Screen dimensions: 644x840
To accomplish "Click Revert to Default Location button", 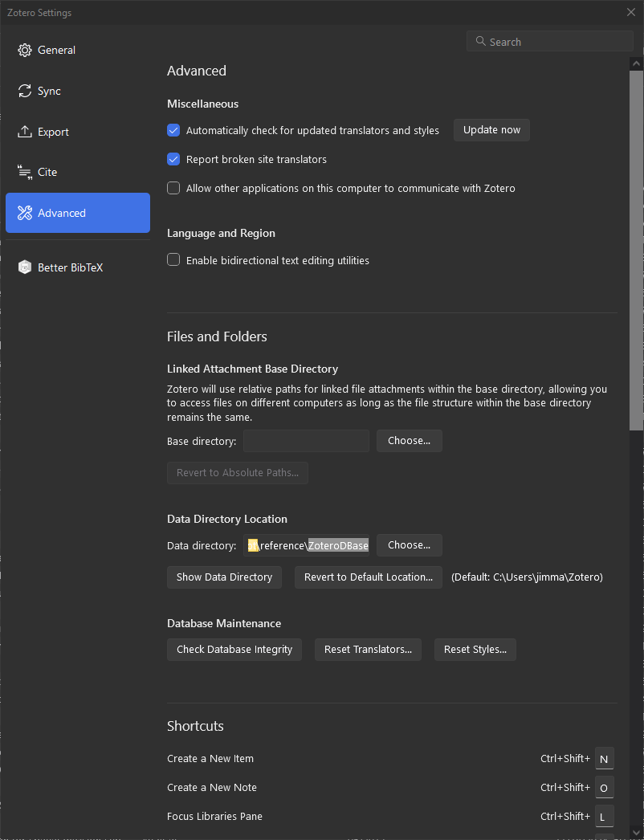I will (x=369, y=577).
